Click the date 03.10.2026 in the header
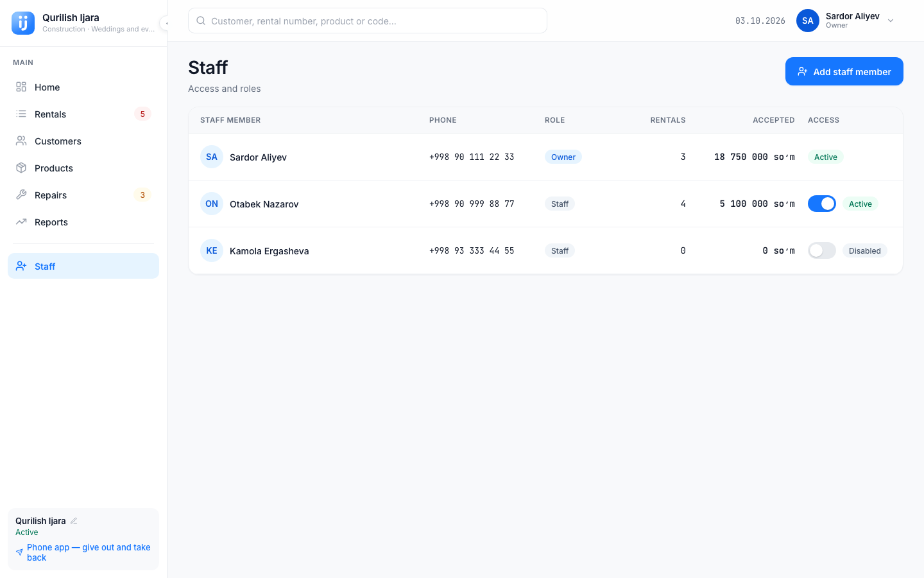This screenshot has height=578, width=924. [760, 21]
